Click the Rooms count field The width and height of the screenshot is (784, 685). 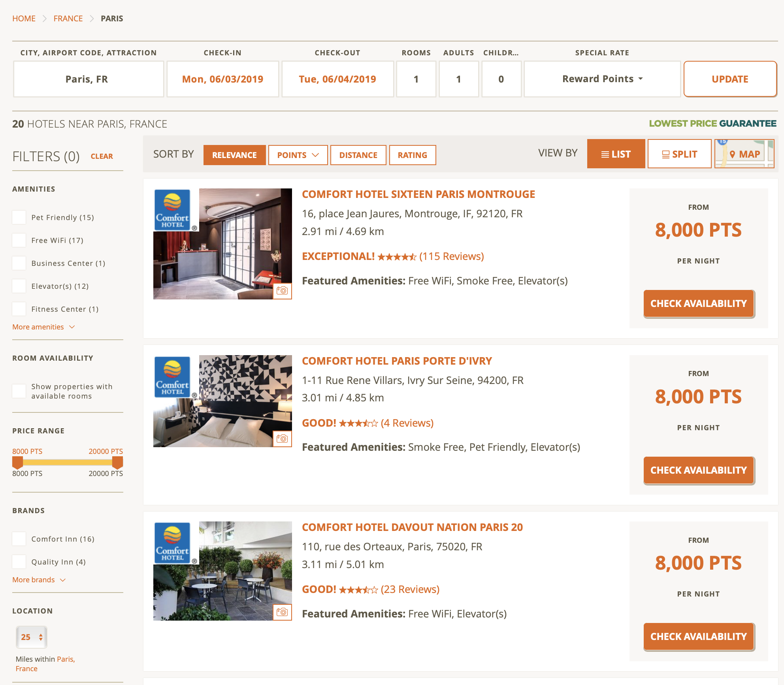[x=416, y=79]
